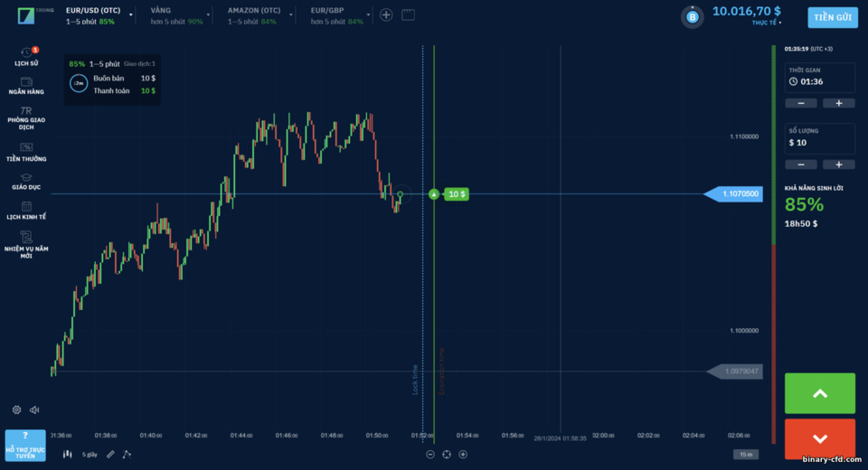Click the green up trade button
The height and width of the screenshot is (470, 868).
820,393
